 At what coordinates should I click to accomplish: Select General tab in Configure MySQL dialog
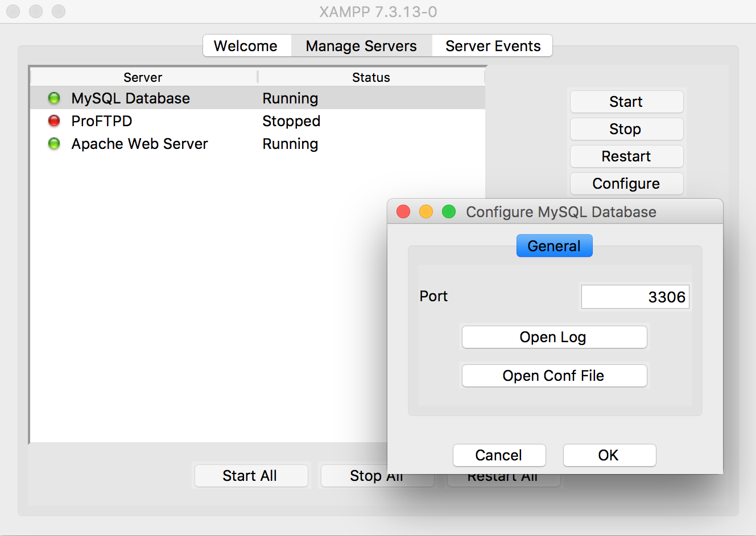(554, 246)
